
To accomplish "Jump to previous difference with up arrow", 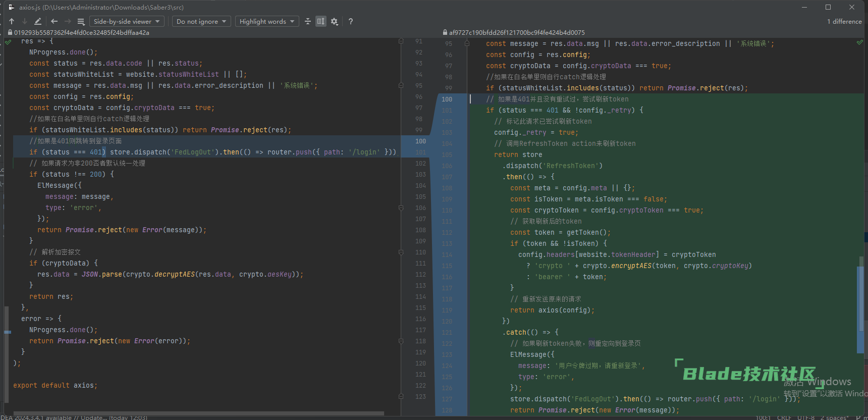I will tap(12, 21).
